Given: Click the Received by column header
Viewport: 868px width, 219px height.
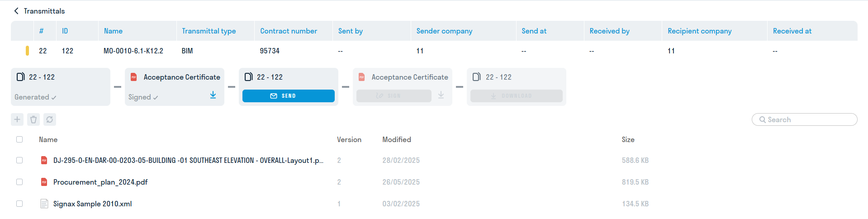Looking at the screenshot, I should point(609,31).
